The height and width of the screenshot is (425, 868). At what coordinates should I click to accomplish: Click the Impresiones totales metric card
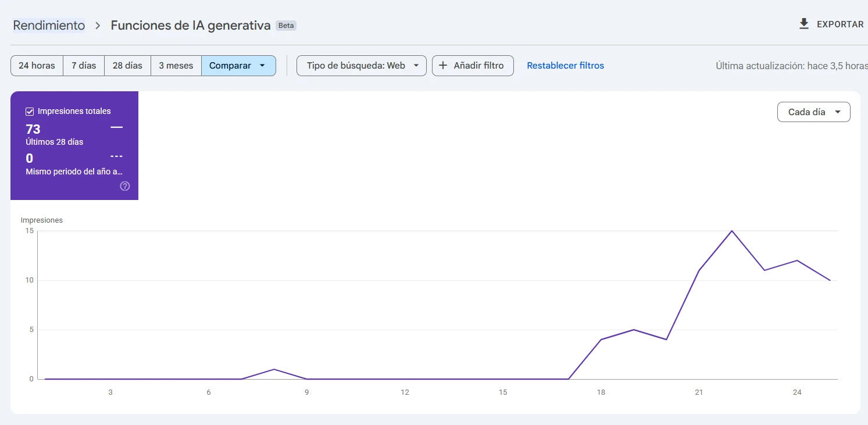coord(74,145)
